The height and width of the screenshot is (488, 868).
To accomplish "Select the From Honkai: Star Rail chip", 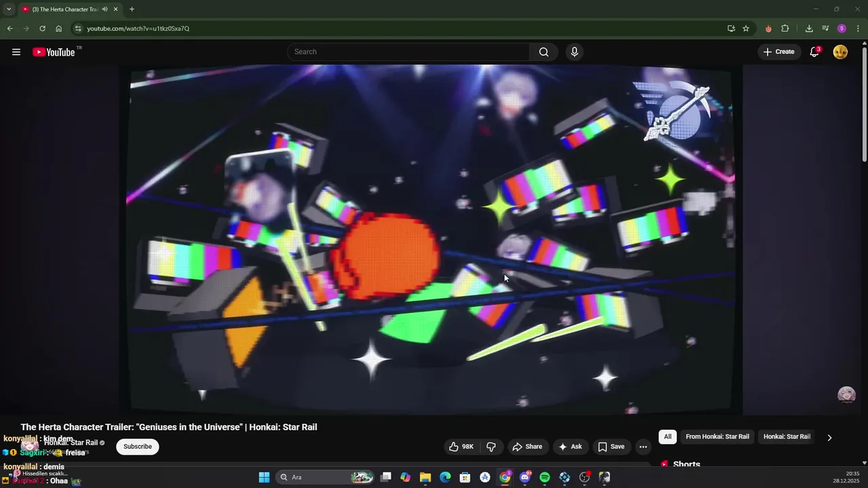I will 717,437.
